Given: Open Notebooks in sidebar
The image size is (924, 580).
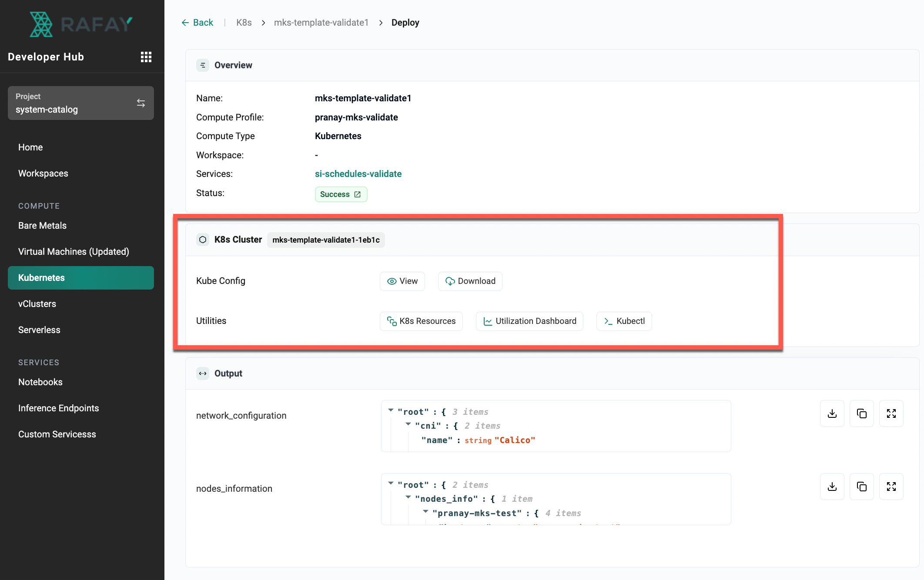Looking at the screenshot, I should tap(40, 382).
